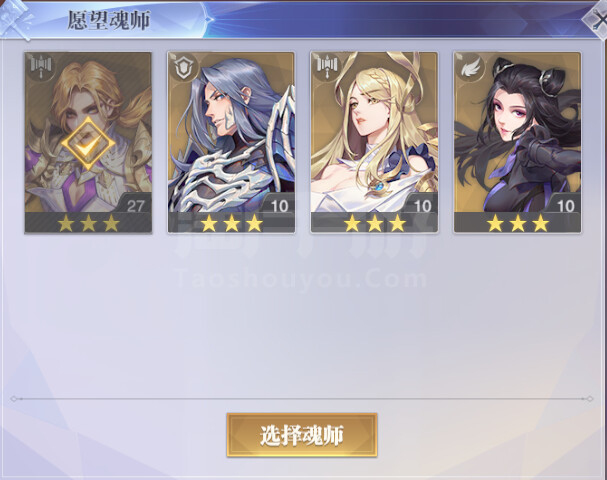Screen dimensions: 607x480
Task: Click level 10 badge on the silver-haired card
Action: point(279,205)
